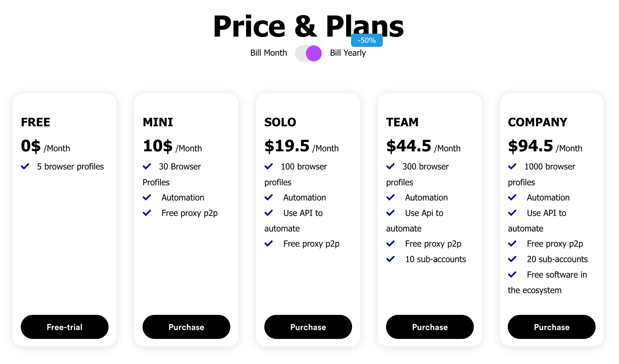
Task: Purchase the TEAM plan
Action: [x=430, y=327]
